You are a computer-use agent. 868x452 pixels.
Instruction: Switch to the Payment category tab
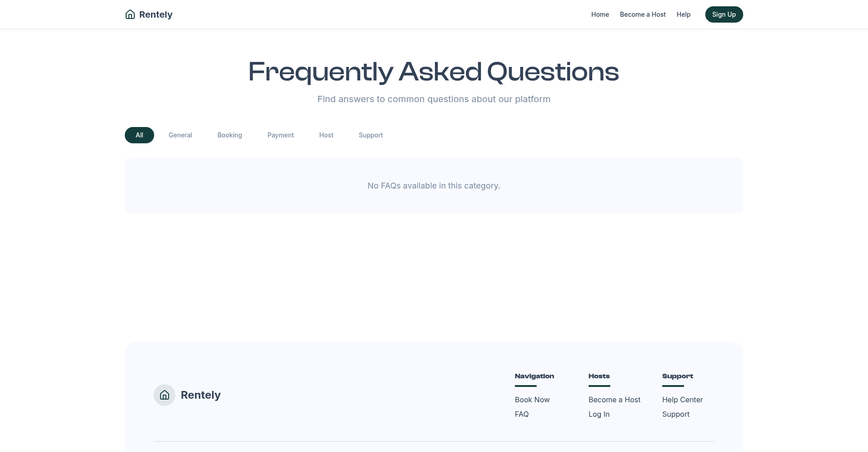point(281,135)
